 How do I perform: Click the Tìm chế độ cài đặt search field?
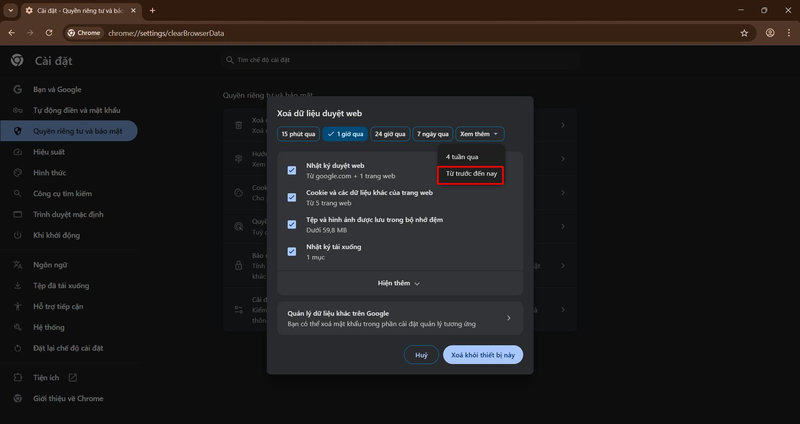[401, 60]
